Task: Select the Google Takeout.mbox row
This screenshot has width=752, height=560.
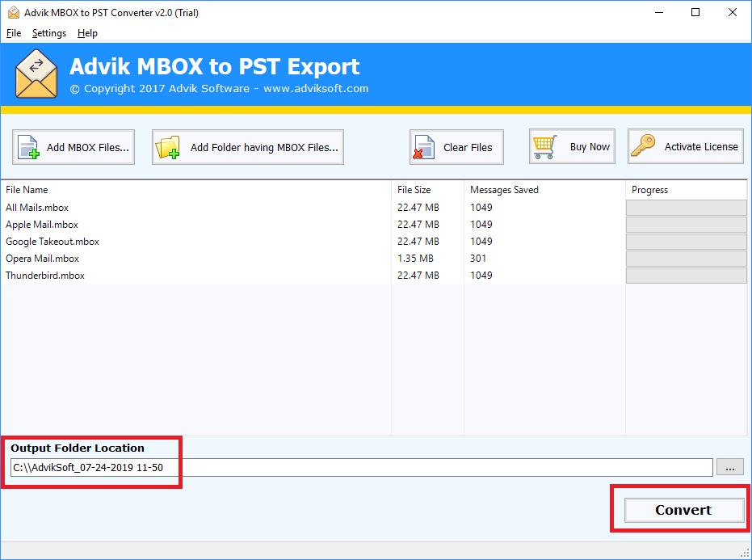Action: click(x=374, y=242)
